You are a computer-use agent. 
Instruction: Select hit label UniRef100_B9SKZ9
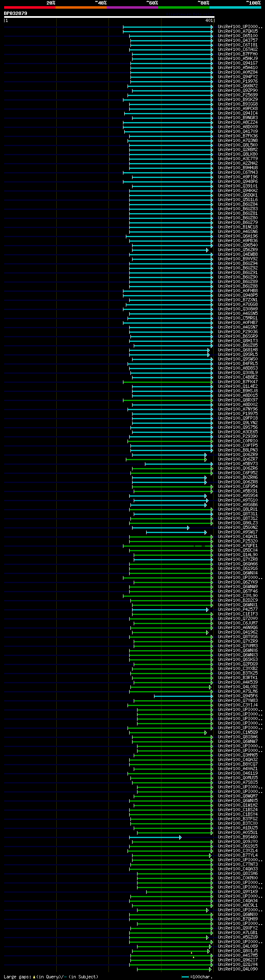(238, 100)
